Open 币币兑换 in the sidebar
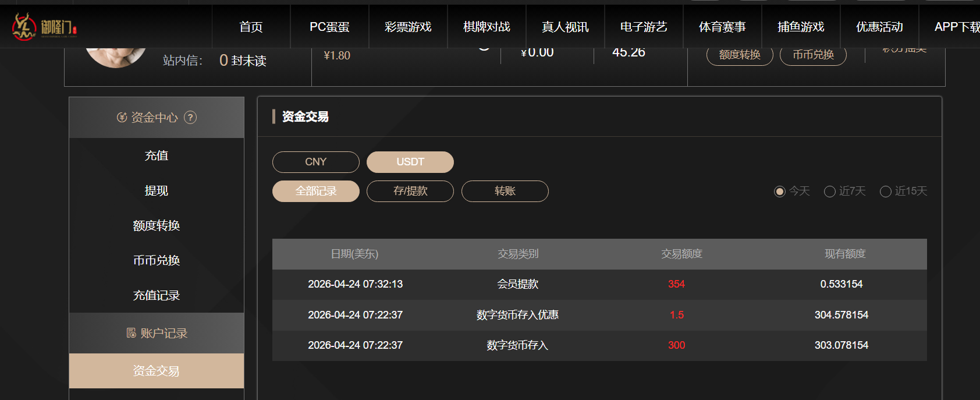Screen dimensions: 980x400 coord(157,260)
